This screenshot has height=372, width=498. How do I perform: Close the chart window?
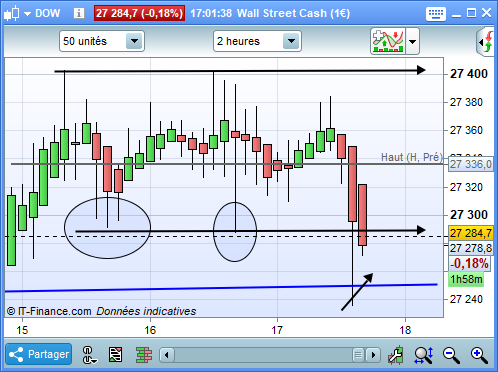[486, 13]
